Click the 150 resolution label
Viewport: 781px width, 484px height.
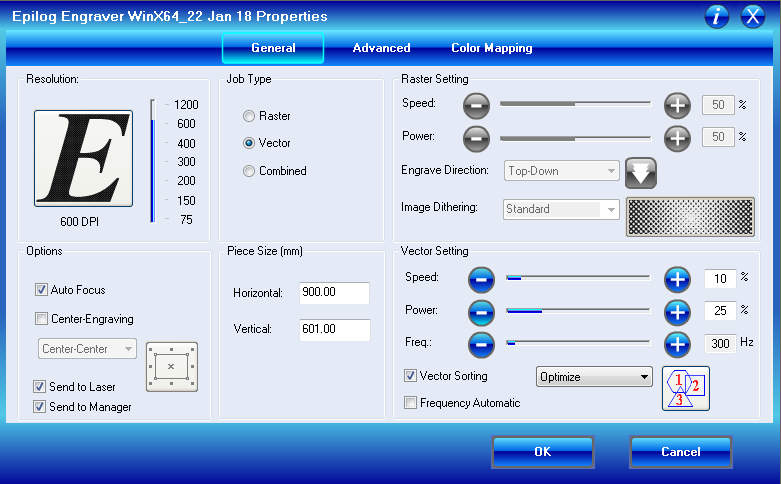pyautogui.click(x=186, y=201)
